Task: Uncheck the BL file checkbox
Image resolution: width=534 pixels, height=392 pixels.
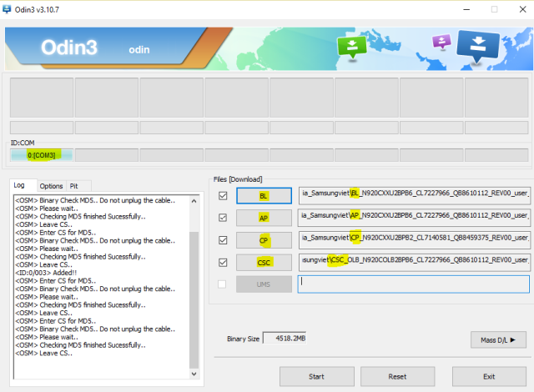Action: pos(223,196)
